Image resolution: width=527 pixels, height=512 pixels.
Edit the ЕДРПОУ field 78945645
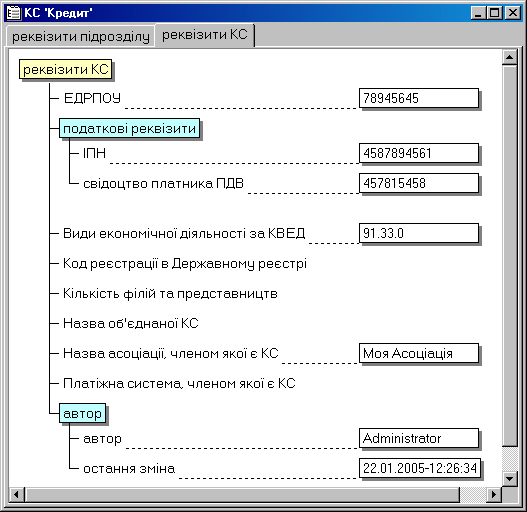pyautogui.click(x=419, y=98)
